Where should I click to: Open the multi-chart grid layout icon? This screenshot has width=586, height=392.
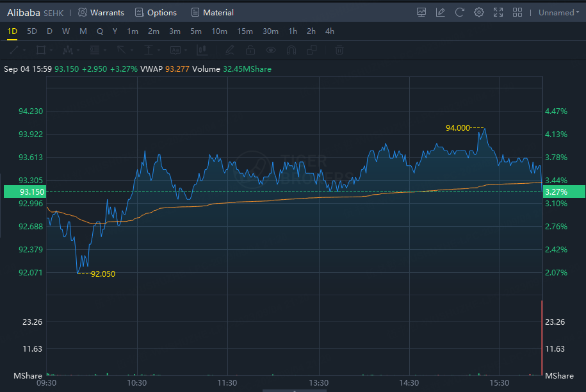coord(517,12)
